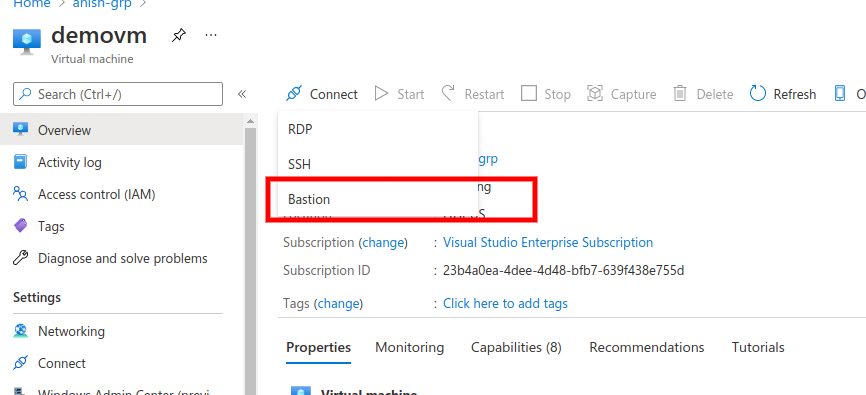Open Connect under Settings in sidebar
The height and width of the screenshot is (395, 866).
coord(122,364)
